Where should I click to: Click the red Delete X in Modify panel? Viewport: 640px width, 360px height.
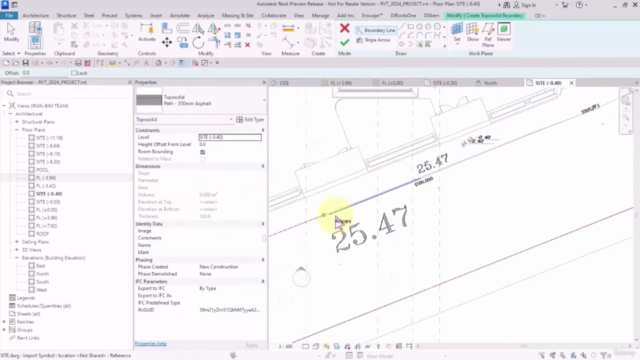[247, 45]
